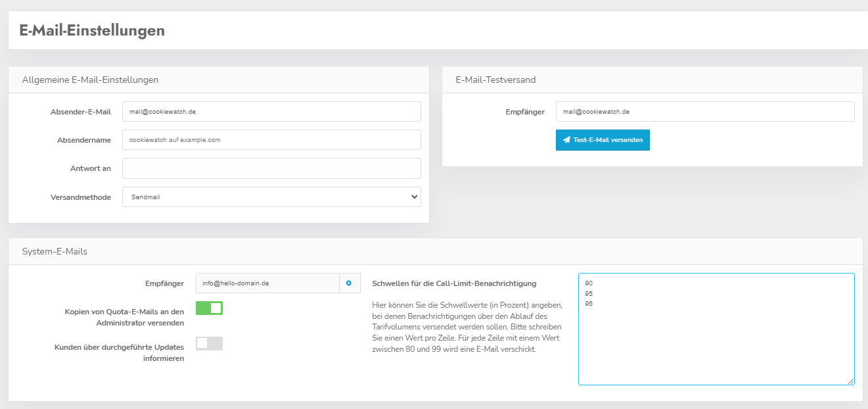868x409 pixels.
Task: Click the info@hello-domain.de recipient field
Action: [267, 283]
